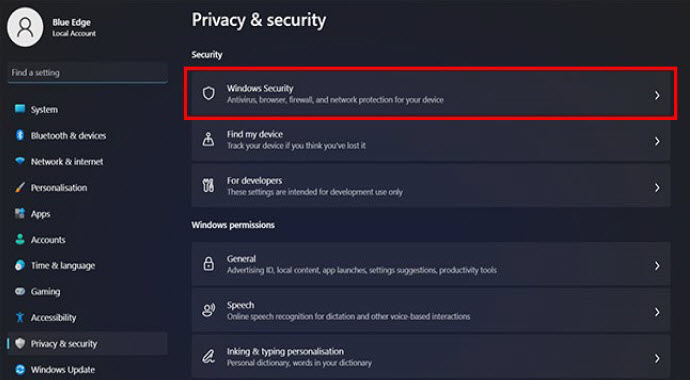Go to Personalisation settings category

click(x=88, y=188)
